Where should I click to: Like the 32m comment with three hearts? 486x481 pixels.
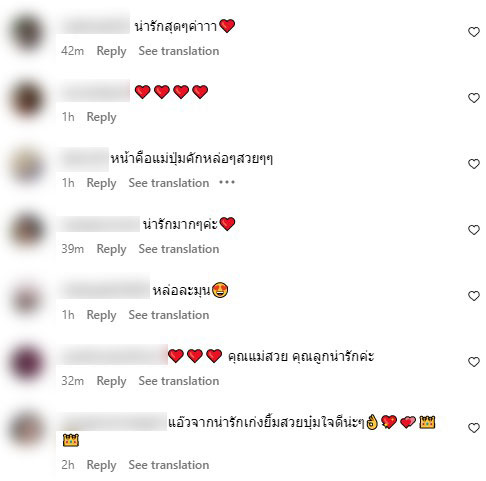tap(474, 362)
